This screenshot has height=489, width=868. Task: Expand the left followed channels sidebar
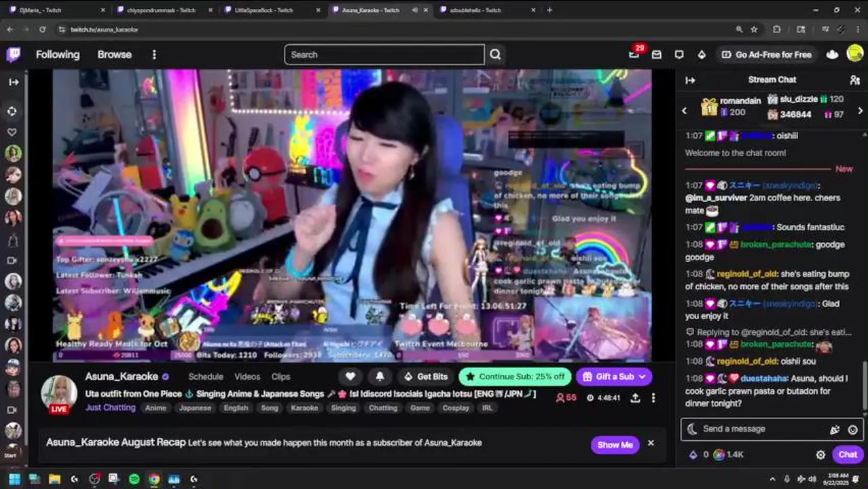[14, 82]
